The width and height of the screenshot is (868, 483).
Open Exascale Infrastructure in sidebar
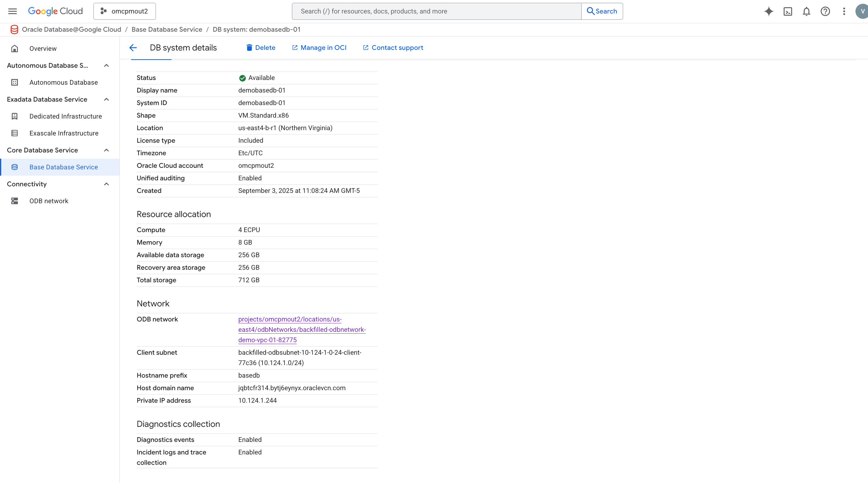[64, 133]
